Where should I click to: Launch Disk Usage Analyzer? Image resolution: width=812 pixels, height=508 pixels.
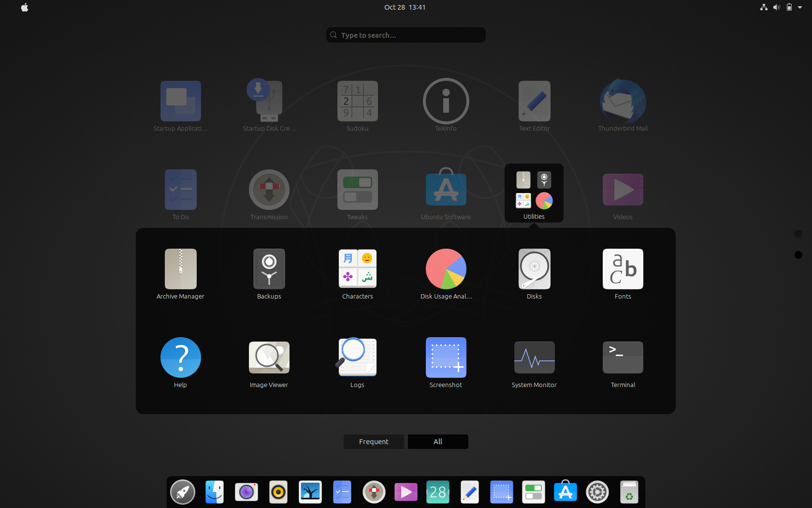[446, 274]
